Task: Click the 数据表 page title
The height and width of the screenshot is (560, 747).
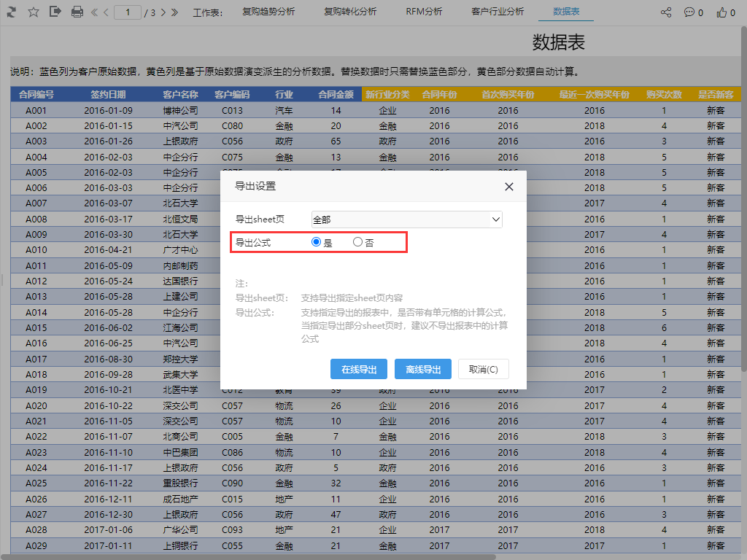Action: (558, 42)
